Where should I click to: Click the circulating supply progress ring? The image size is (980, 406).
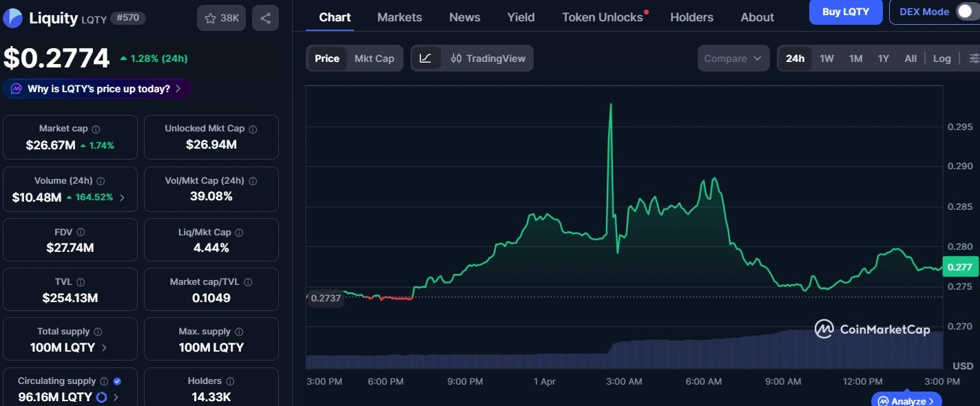coord(101,397)
